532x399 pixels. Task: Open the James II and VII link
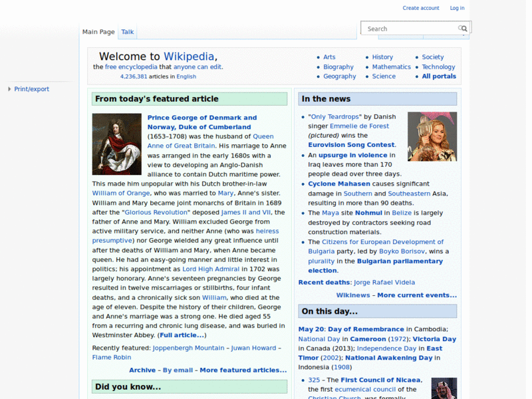(246, 212)
